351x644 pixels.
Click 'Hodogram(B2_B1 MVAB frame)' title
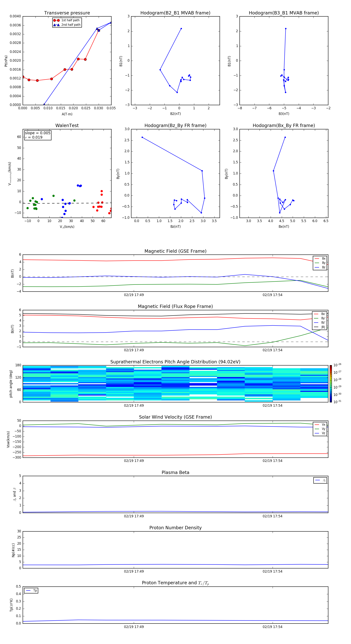175,13
